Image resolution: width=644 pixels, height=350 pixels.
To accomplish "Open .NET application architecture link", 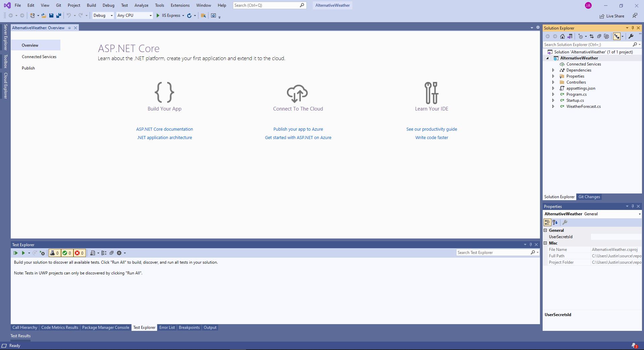I will pyautogui.click(x=164, y=137).
